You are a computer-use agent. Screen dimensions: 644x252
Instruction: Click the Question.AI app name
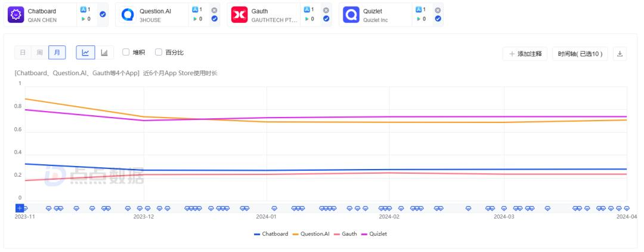coord(155,11)
